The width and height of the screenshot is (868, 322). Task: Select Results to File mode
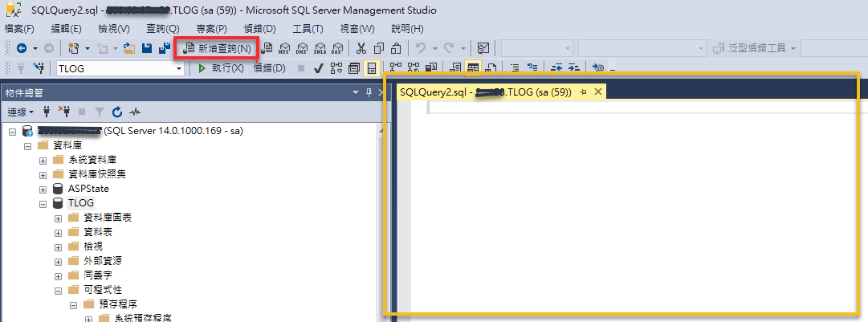491,67
